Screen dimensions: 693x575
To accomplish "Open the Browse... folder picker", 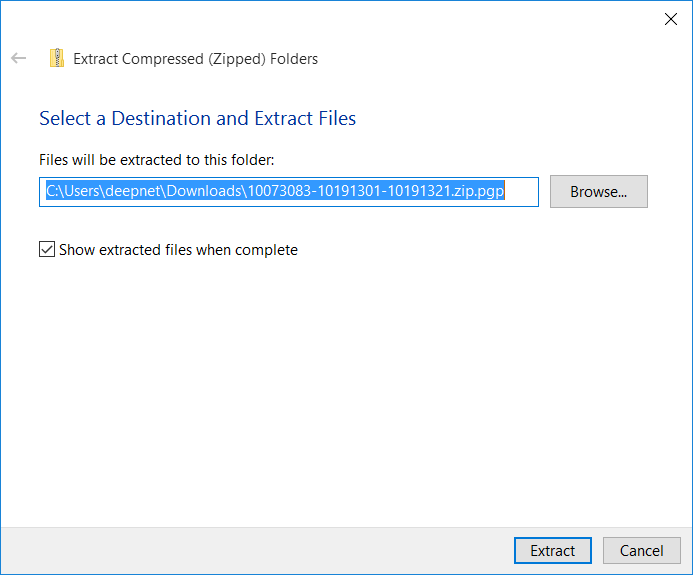I will tap(598, 192).
